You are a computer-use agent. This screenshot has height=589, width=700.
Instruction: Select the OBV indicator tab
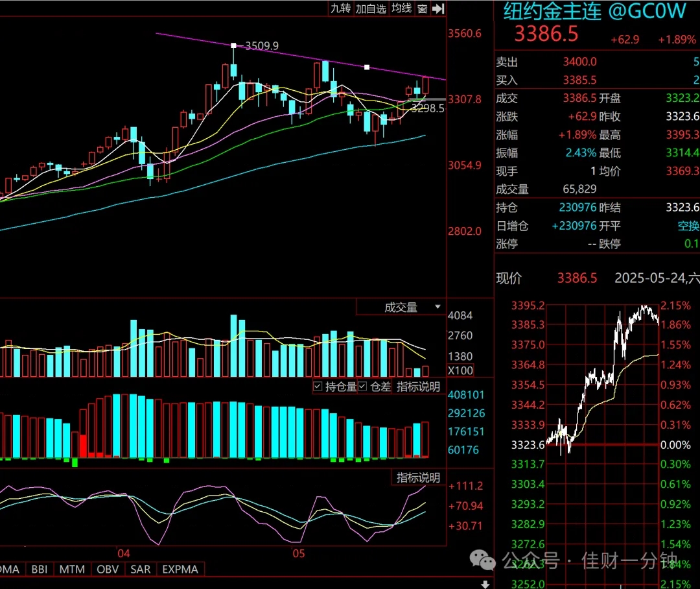108,569
